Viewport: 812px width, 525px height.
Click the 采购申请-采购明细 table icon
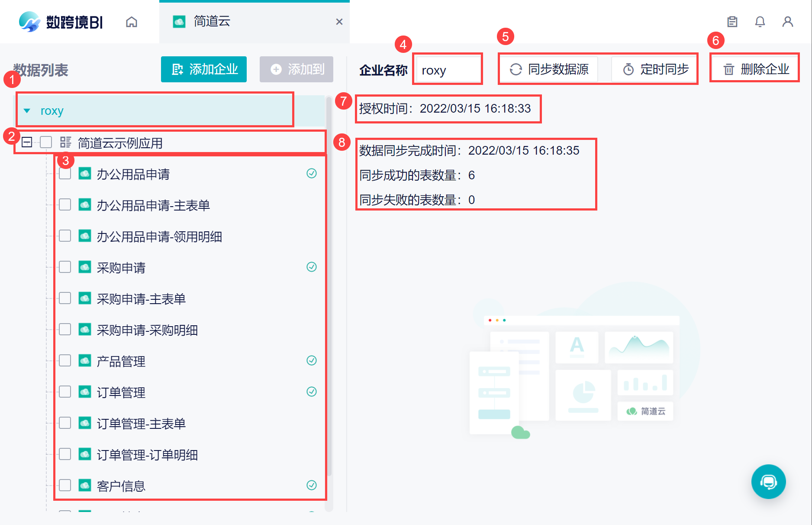tap(85, 329)
